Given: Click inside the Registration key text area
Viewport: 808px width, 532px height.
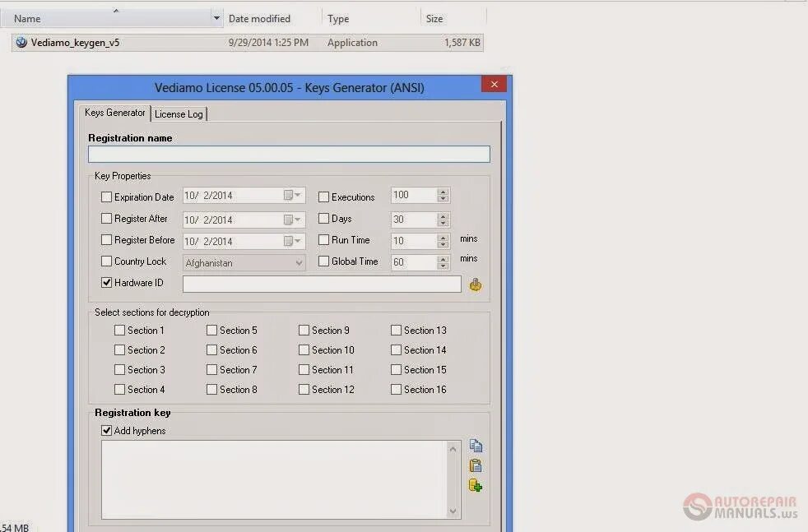Looking at the screenshot, I should 275,479.
